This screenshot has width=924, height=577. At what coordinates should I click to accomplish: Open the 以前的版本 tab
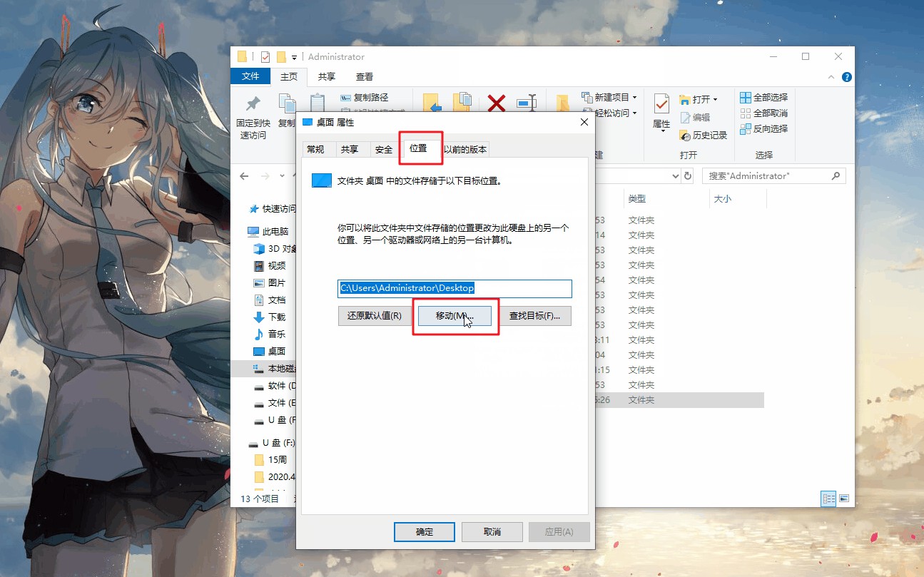465,149
